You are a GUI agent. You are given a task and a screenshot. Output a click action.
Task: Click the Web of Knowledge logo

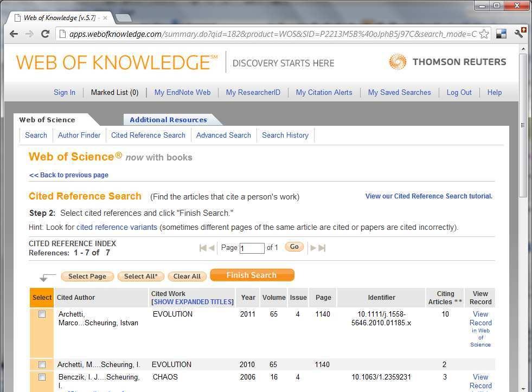pyautogui.click(x=117, y=62)
